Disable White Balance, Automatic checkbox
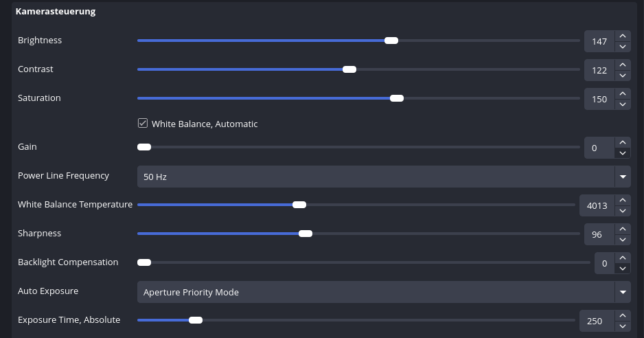644x338 pixels. point(143,124)
